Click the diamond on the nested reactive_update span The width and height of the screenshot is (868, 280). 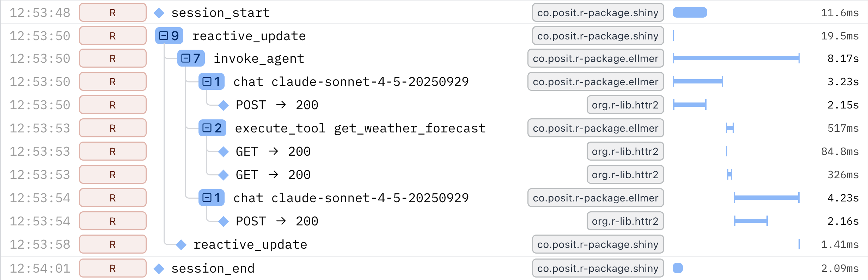(x=181, y=244)
